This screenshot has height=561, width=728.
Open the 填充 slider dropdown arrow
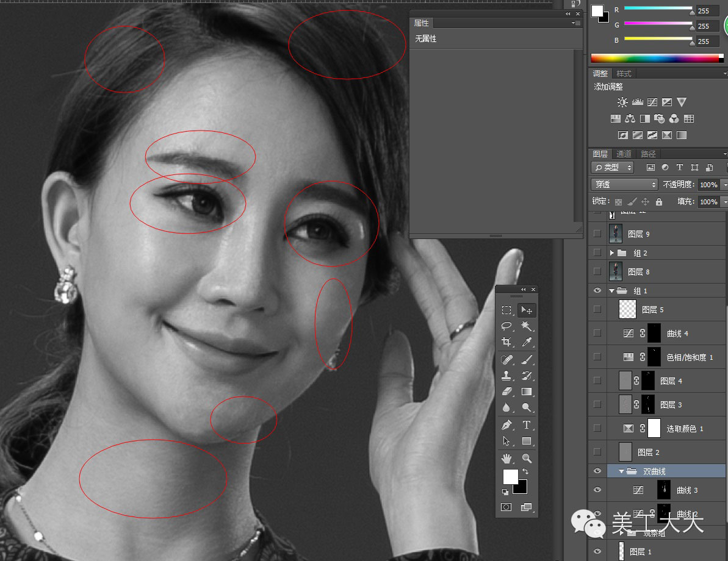tap(724, 202)
